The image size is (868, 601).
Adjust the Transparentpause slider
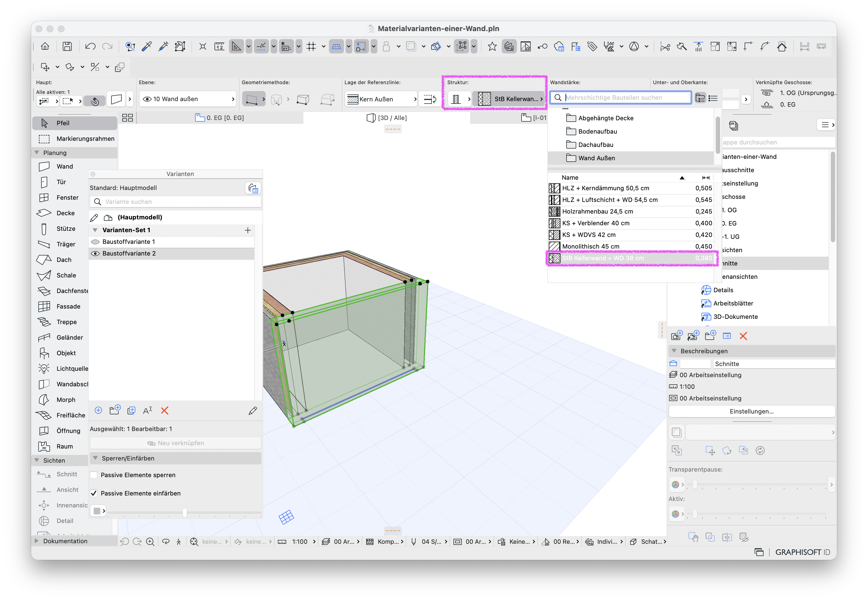tap(695, 484)
